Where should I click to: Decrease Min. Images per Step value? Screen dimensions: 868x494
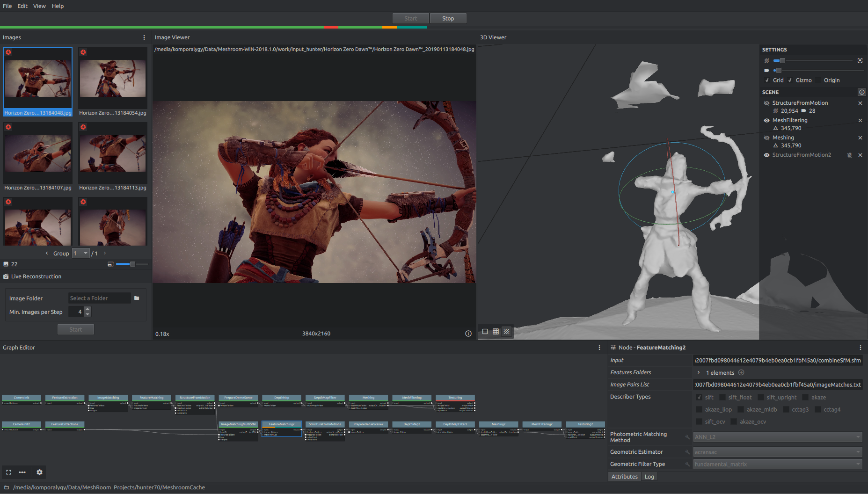pos(88,314)
